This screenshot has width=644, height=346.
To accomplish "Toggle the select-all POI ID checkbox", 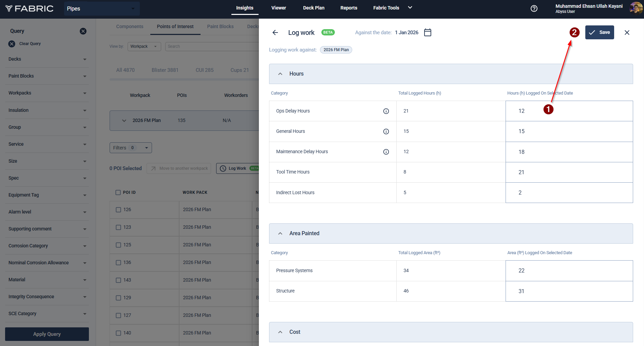I will click(x=118, y=192).
